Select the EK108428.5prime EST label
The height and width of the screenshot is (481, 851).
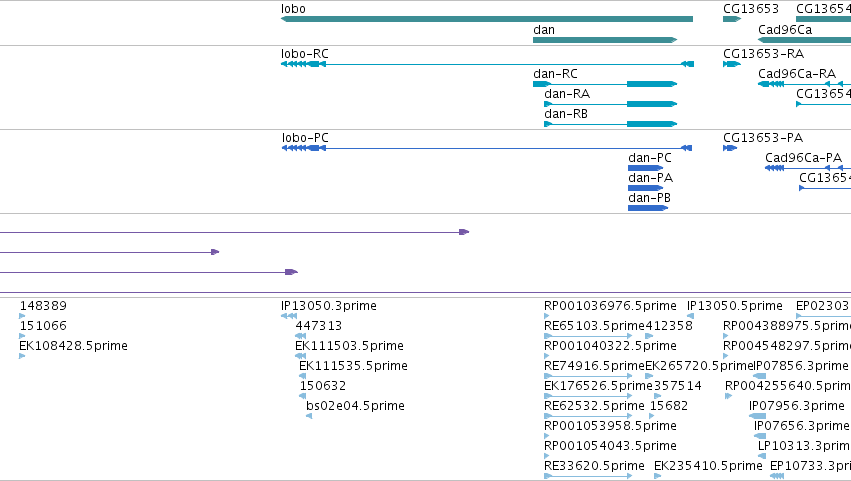(73, 346)
